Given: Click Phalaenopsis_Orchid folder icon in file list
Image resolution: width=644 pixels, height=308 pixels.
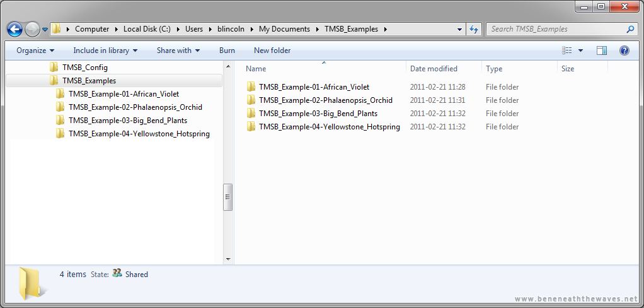Looking at the screenshot, I should pos(251,100).
